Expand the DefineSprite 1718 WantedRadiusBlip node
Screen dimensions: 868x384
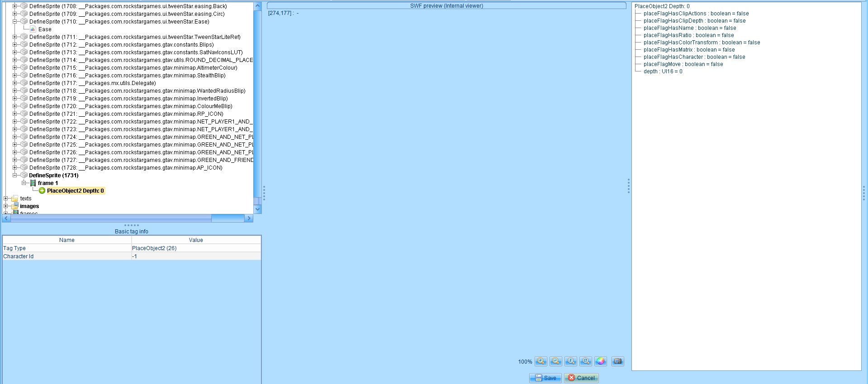click(x=14, y=91)
